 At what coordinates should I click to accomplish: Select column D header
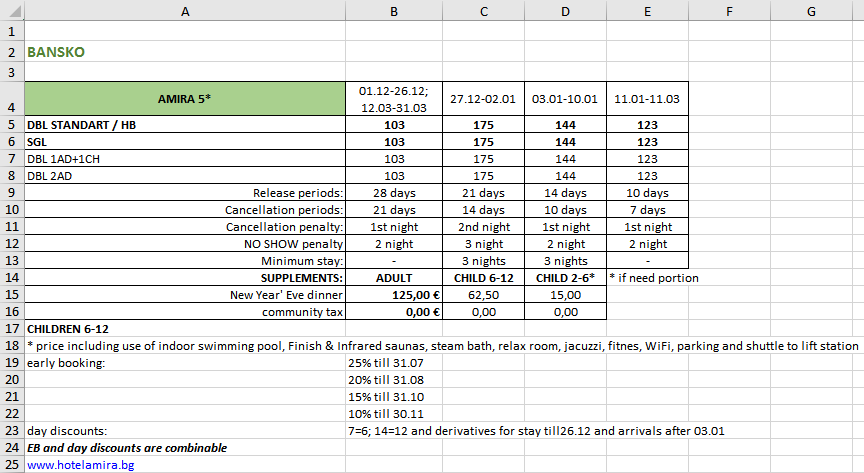pyautogui.click(x=565, y=11)
